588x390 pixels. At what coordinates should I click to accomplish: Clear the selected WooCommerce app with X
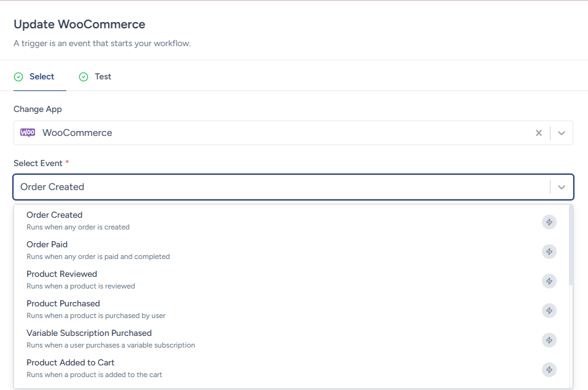pos(539,133)
